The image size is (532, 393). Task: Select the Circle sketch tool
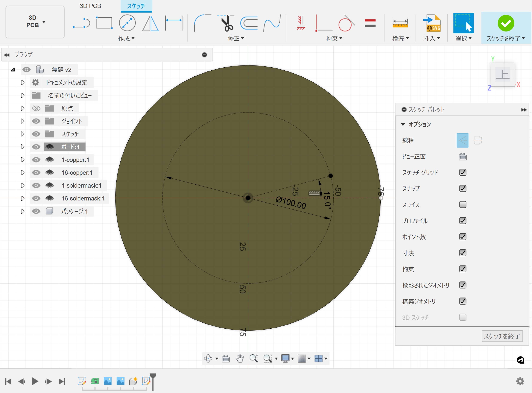(x=127, y=23)
